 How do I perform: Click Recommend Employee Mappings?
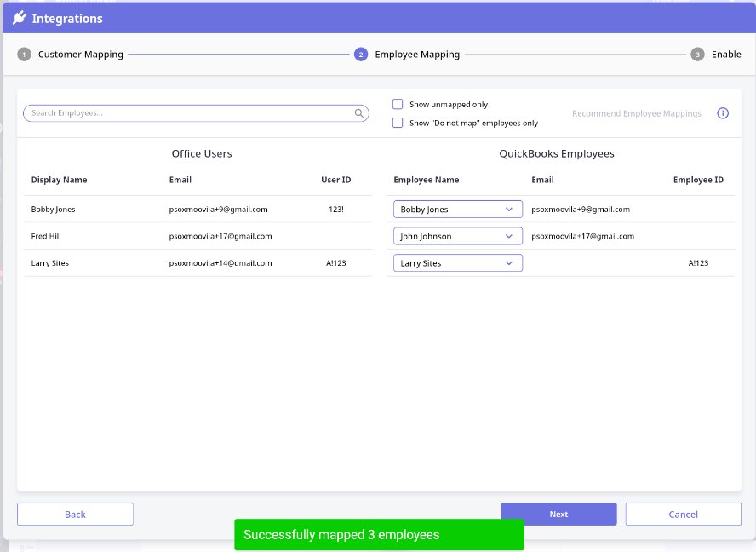[636, 113]
